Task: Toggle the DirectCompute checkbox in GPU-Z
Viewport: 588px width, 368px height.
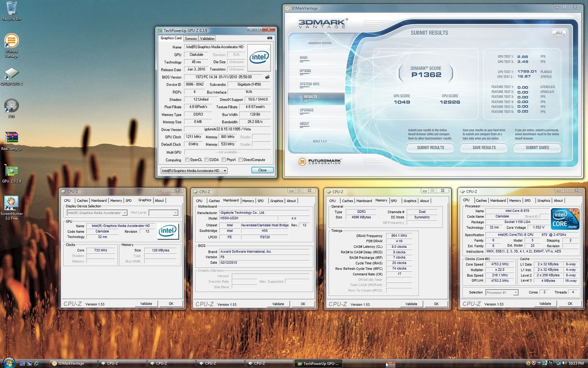Action: pos(241,160)
